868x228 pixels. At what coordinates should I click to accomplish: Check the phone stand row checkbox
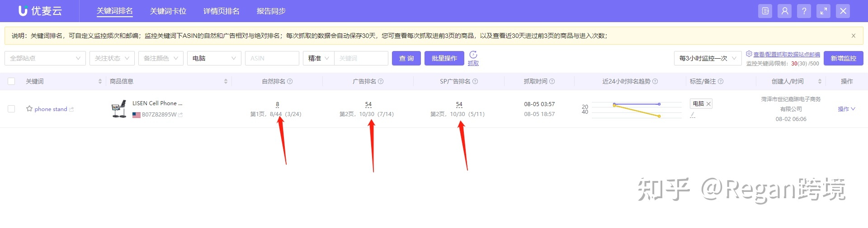[12, 109]
